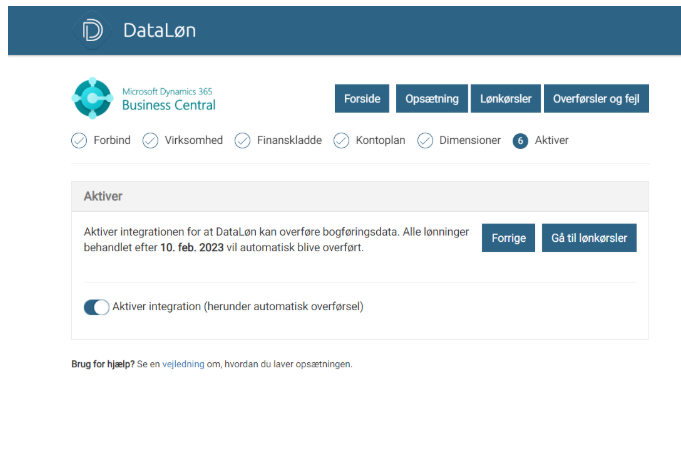This screenshot has width=681, height=457.
Task: Click the Finanskladde step checkmark icon
Action: pos(242,140)
